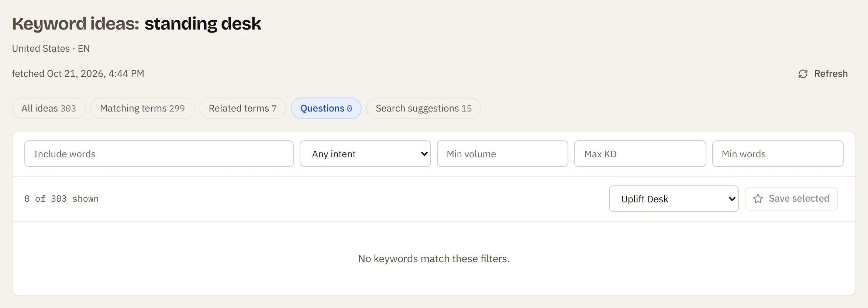868x308 pixels.
Task: Click the Min volume input
Action: point(503,154)
